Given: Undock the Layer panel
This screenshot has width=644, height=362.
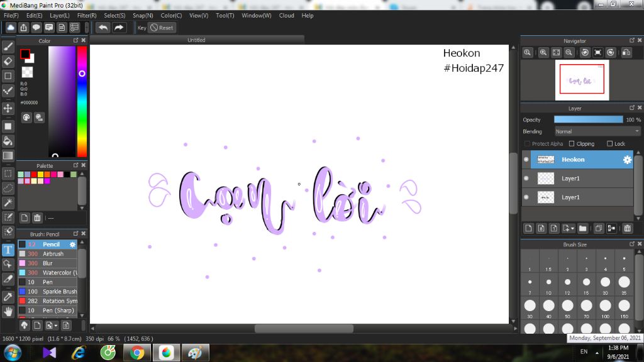Looking at the screenshot, I should coord(631,107).
